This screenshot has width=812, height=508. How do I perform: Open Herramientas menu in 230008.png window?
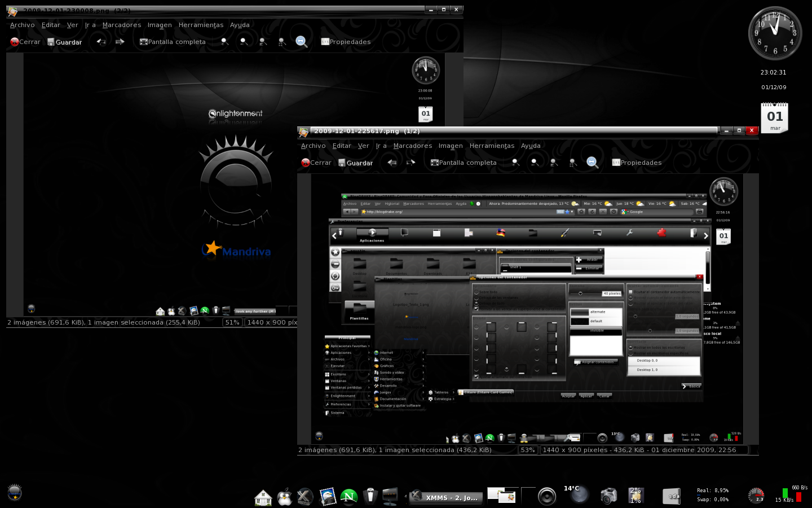point(201,25)
